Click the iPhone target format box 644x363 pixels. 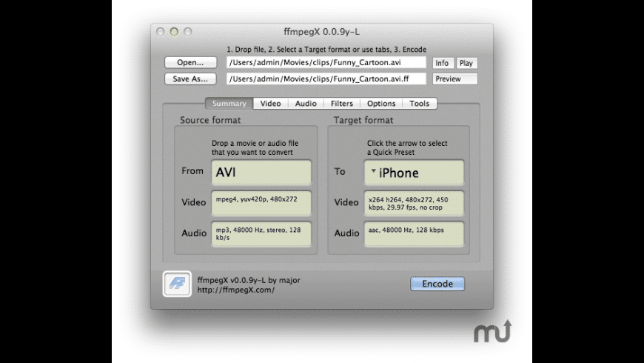point(414,173)
